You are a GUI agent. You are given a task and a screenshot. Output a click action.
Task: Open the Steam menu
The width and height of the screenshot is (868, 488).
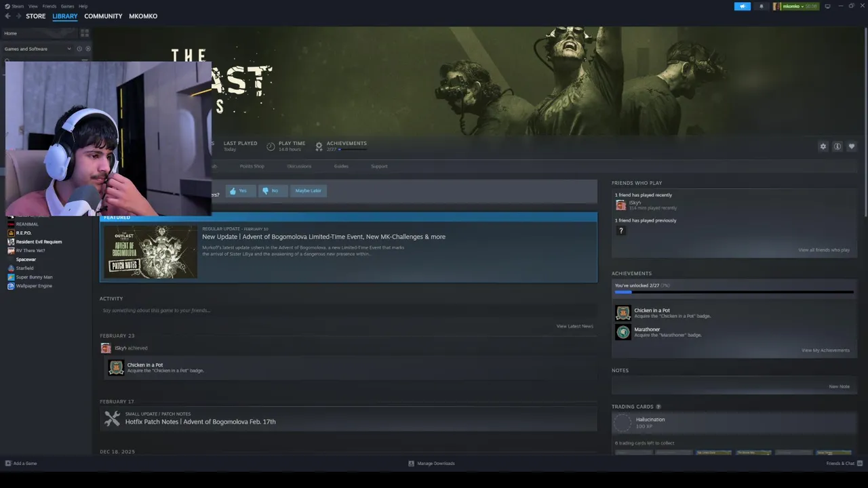click(14, 6)
